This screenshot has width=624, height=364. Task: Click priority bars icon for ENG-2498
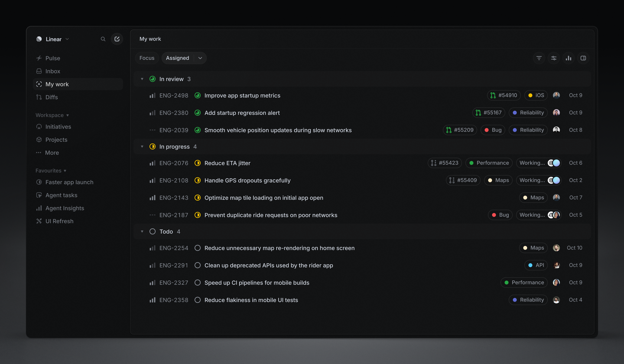153,95
